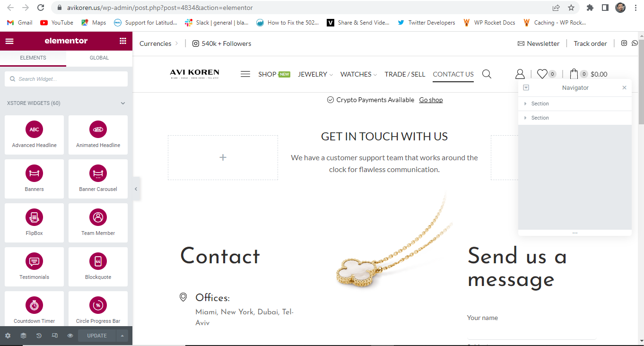This screenshot has height=346, width=644.
Task: Click the Search Widget input field
Action: pyautogui.click(x=66, y=79)
